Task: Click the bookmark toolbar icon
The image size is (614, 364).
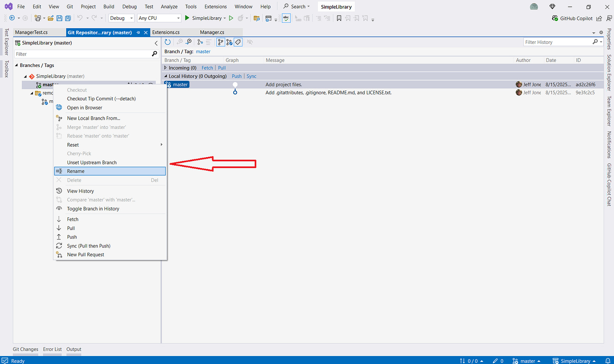Action: [339, 18]
